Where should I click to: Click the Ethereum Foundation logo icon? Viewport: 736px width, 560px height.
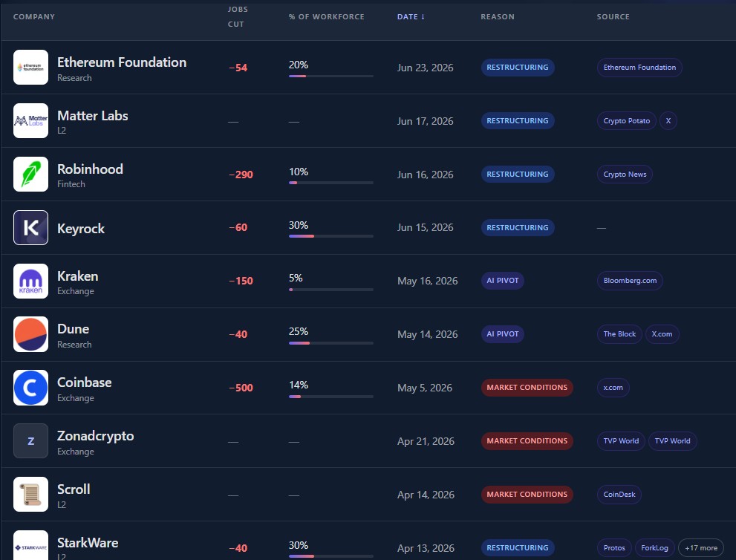(30, 67)
